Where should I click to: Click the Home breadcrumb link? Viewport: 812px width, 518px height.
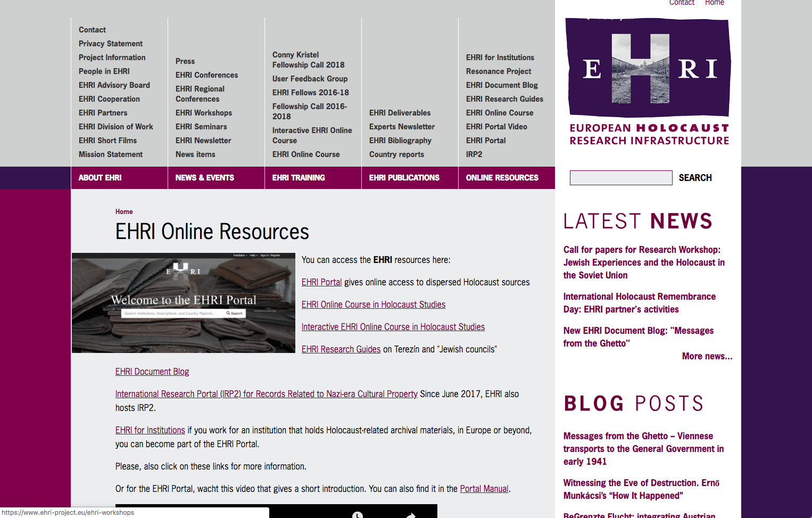124,211
